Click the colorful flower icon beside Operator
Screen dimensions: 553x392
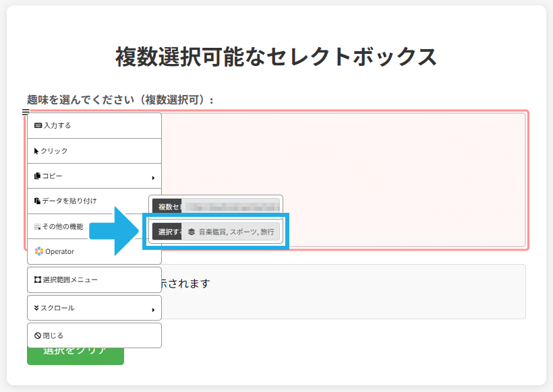(x=38, y=251)
